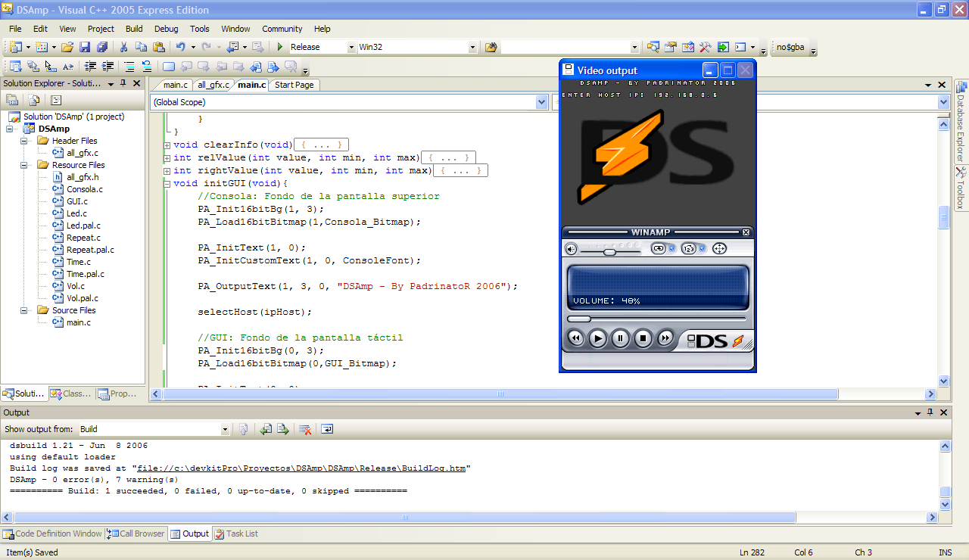Open the Build menu
Viewport: 969px width, 560px height.
(134, 29)
